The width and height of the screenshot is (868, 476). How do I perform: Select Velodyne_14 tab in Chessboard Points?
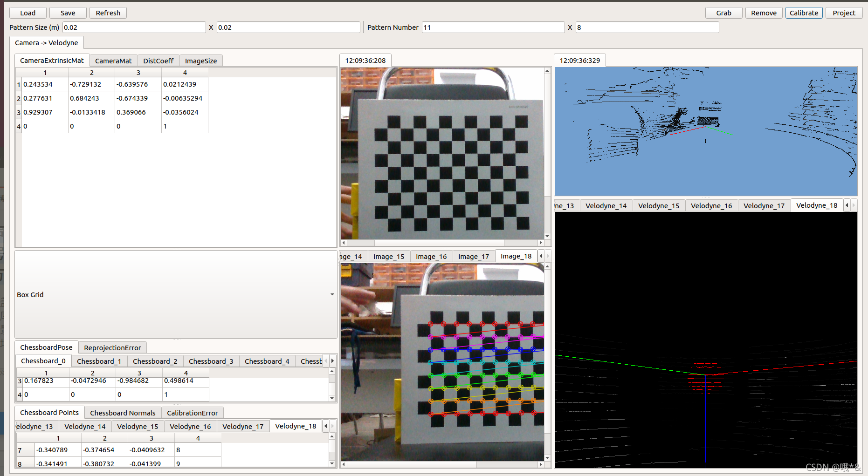(85, 427)
